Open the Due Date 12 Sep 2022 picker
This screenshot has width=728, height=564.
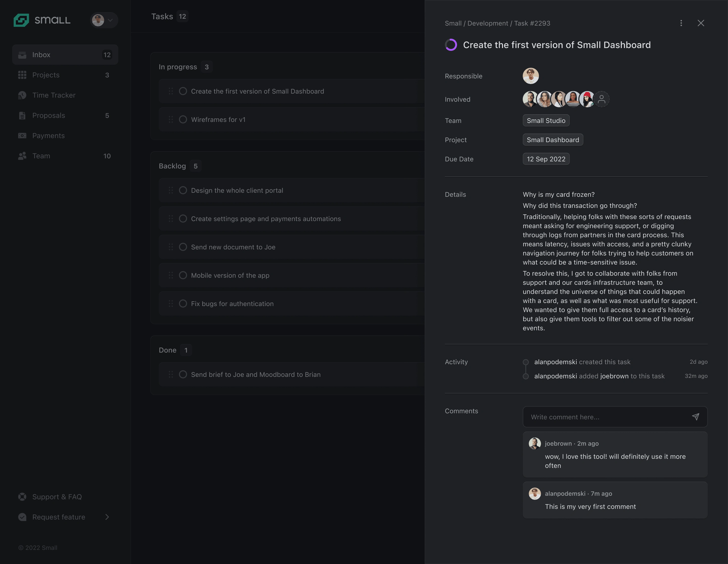(546, 159)
